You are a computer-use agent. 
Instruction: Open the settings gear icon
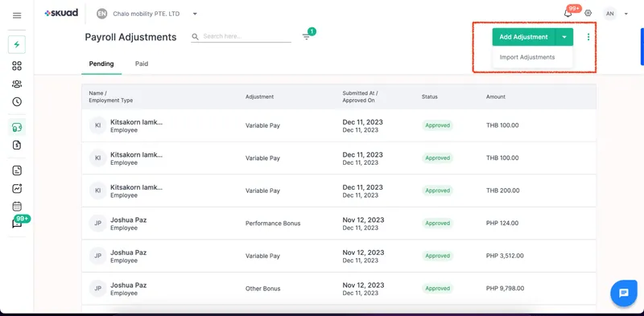pos(588,13)
